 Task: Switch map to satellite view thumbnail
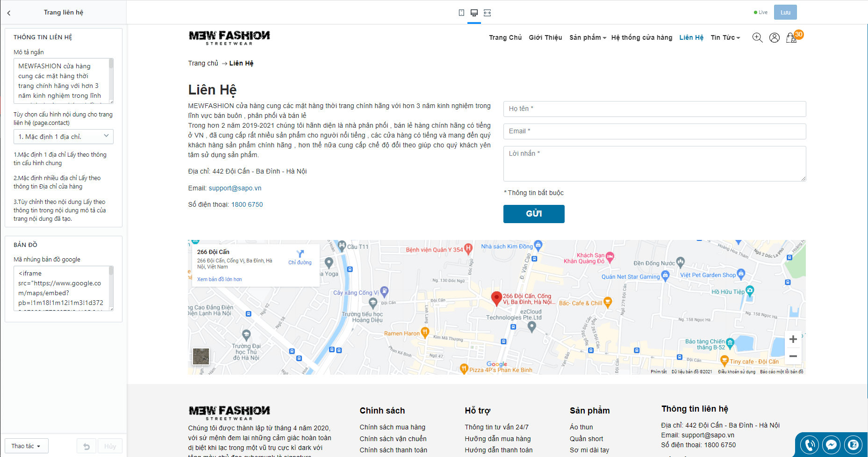point(201,356)
